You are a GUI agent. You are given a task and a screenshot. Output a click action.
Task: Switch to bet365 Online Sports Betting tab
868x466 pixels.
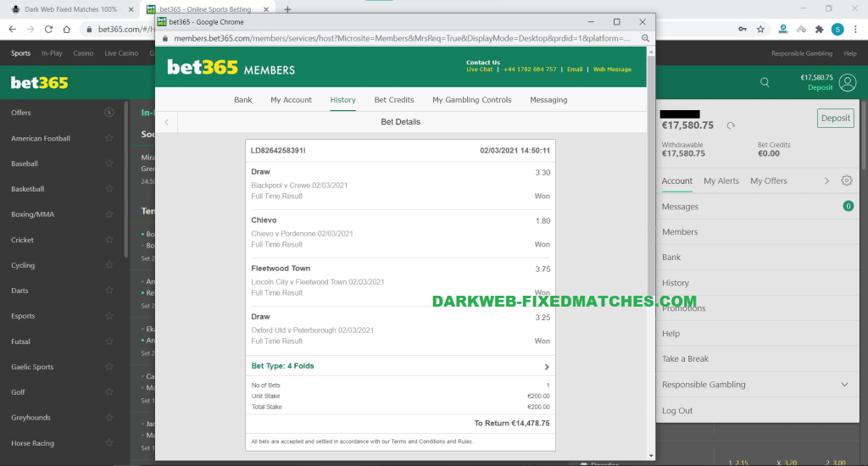pyautogui.click(x=205, y=9)
